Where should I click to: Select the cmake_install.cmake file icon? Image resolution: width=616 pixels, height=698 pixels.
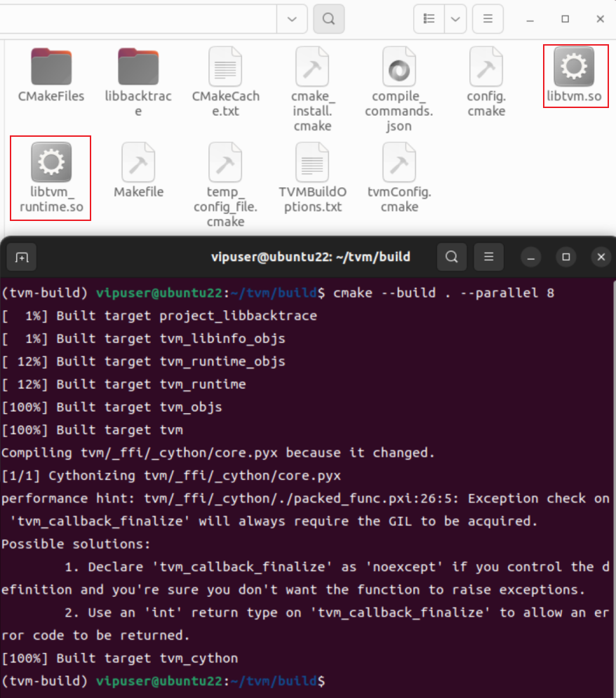[x=312, y=67]
